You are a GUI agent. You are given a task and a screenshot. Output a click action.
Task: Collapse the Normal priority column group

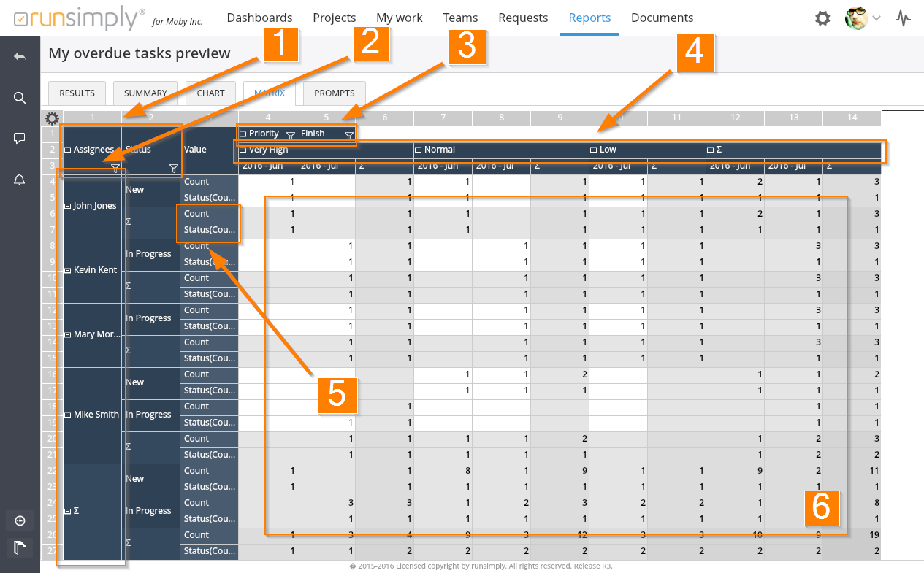pyautogui.click(x=419, y=150)
